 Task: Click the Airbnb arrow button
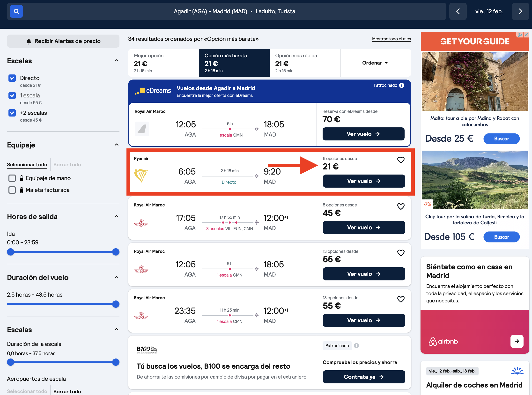click(x=517, y=341)
